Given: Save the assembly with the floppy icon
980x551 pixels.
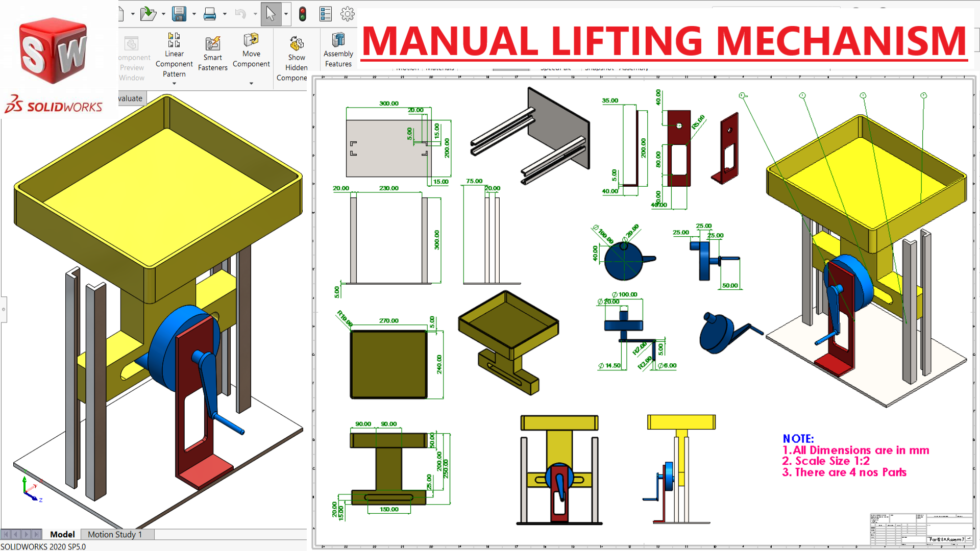Looking at the screenshot, I should click(179, 14).
